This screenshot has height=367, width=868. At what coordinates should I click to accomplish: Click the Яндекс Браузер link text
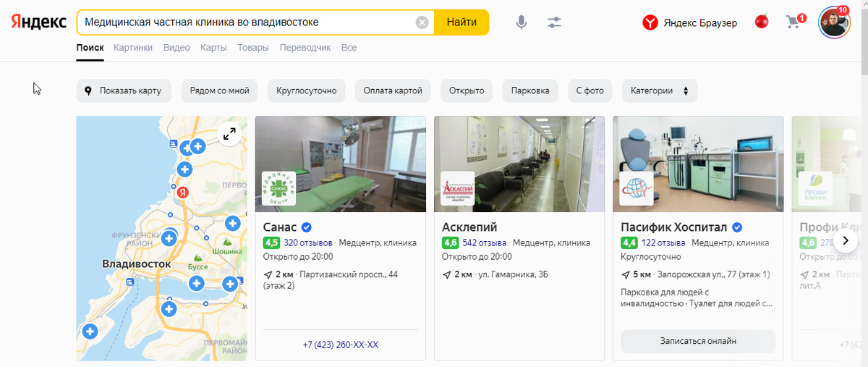coord(700,23)
